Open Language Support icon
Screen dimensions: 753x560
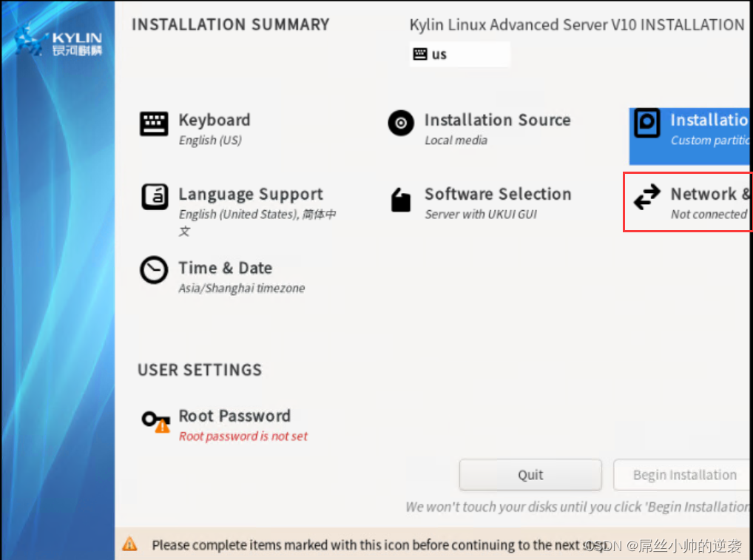click(154, 198)
